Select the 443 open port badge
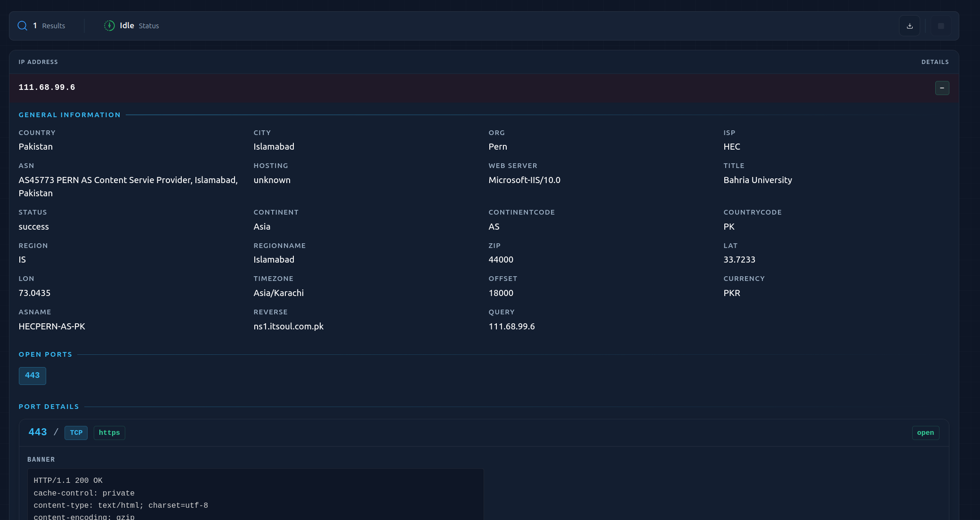Image resolution: width=980 pixels, height=520 pixels. point(32,376)
